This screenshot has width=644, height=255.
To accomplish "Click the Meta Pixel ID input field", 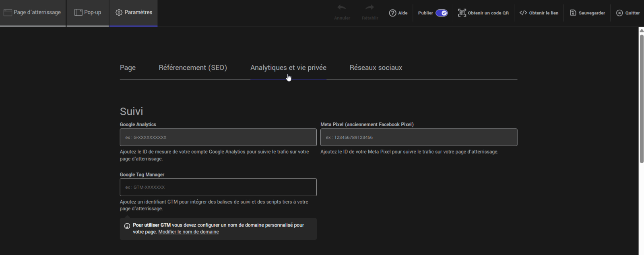I will pos(419,138).
